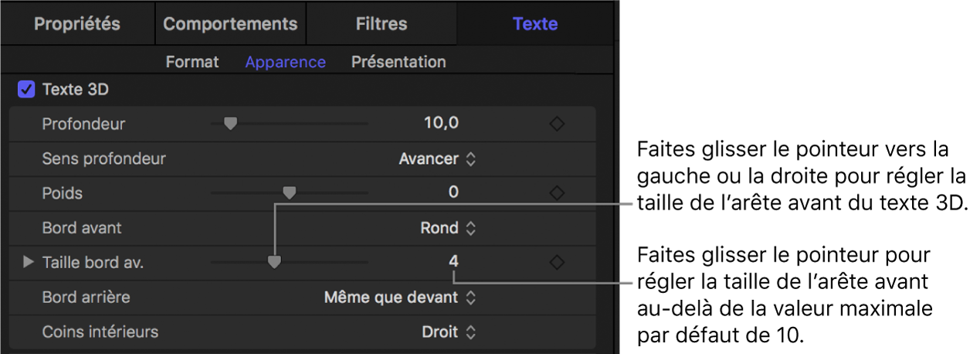Switch to the Comportements tab
The height and width of the screenshot is (354, 980).
pyautogui.click(x=230, y=23)
